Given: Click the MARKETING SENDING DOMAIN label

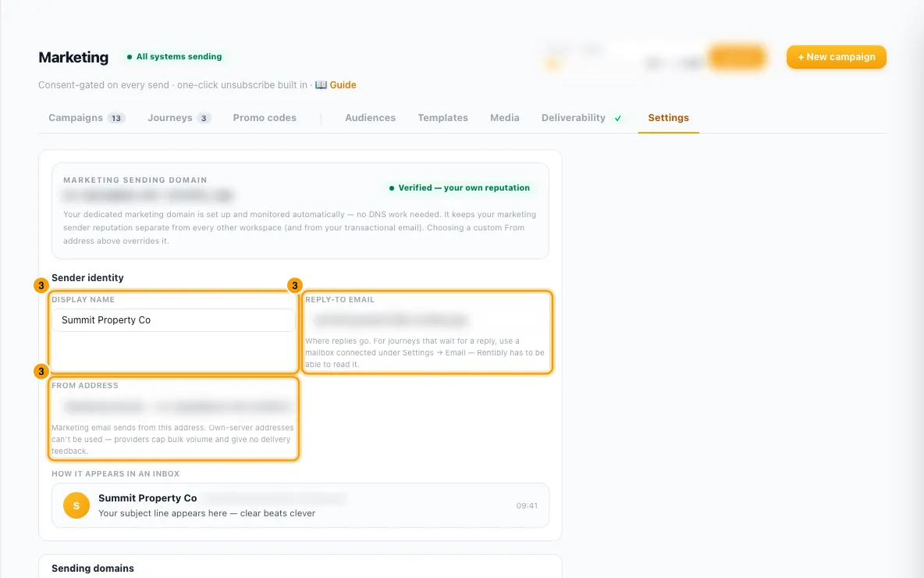Looking at the screenshot, I should point(135,180).
